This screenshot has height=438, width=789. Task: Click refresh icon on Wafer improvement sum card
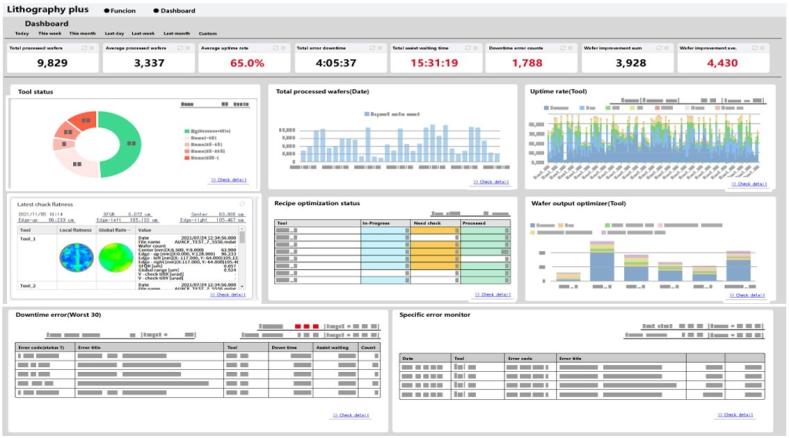pyautogui.click(x=658, y=47)
